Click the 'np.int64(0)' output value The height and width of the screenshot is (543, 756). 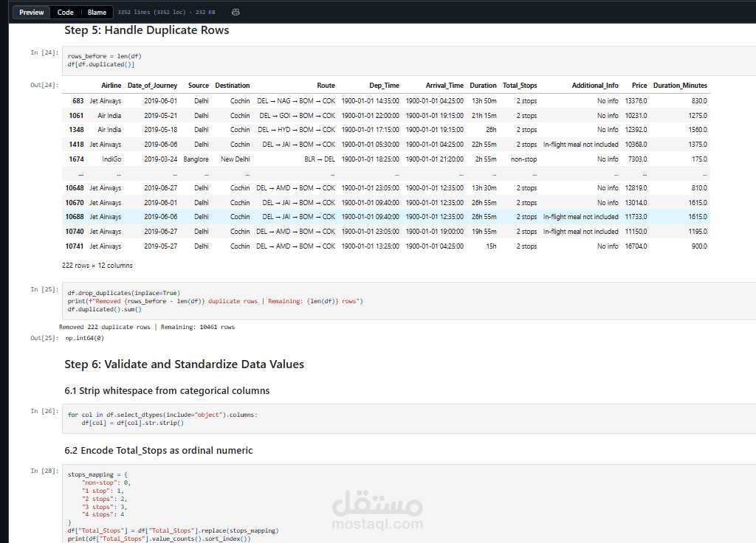coord(85,338)
